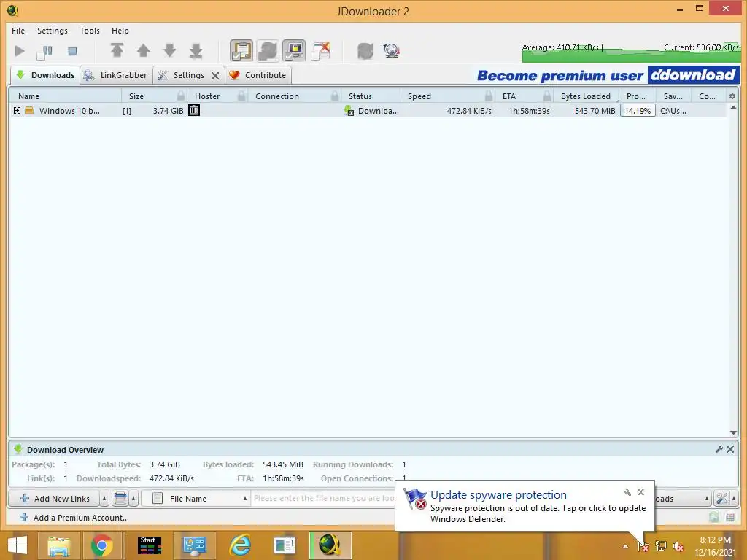
Task: Click the 14.19% progress bar
Action: (x=638, y=111)
